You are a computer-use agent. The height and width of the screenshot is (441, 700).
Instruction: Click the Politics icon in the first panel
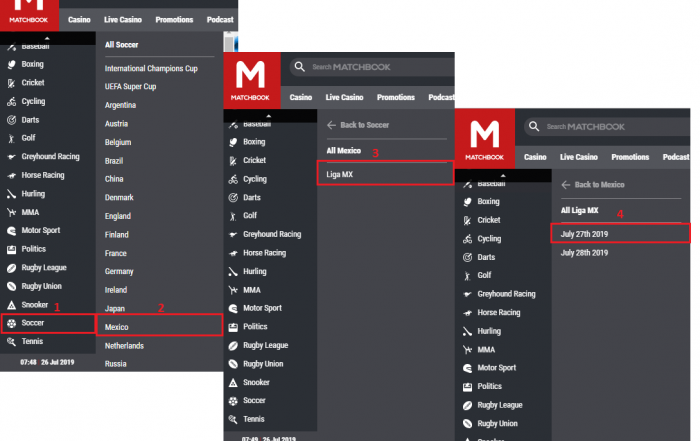12,250
